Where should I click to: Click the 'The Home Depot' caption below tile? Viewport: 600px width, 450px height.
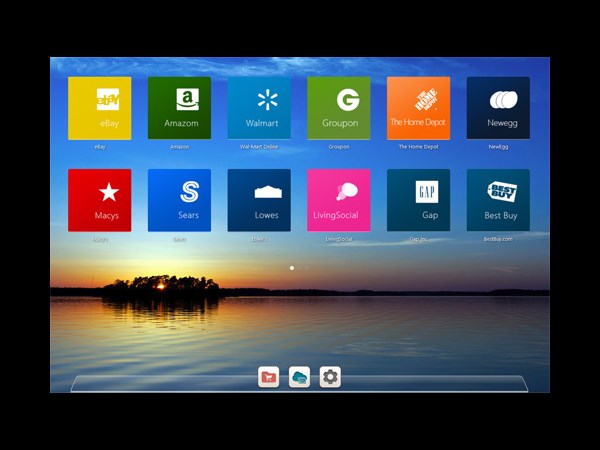[x=419, y=147]
